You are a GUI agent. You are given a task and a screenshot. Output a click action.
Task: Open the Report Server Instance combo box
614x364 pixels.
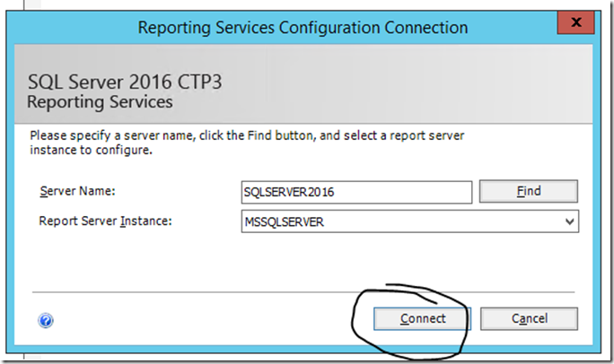click(x=409, y=221)
